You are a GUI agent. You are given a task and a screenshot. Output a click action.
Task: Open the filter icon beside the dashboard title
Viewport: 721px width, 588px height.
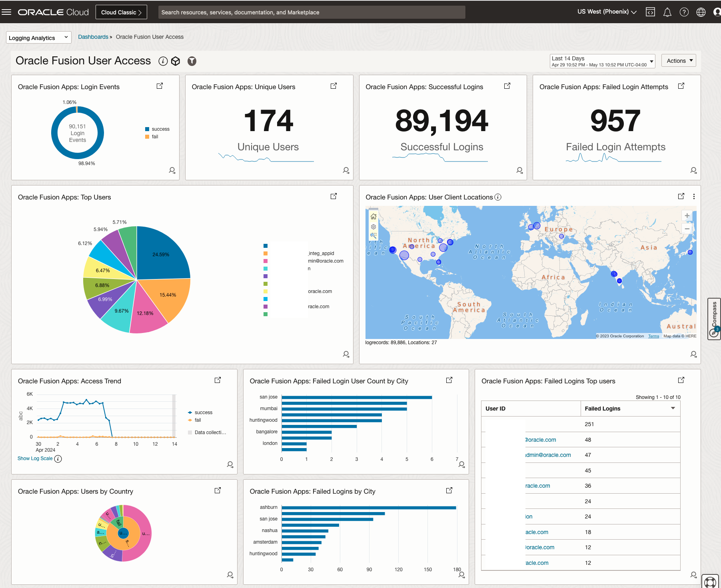point(192,61)
